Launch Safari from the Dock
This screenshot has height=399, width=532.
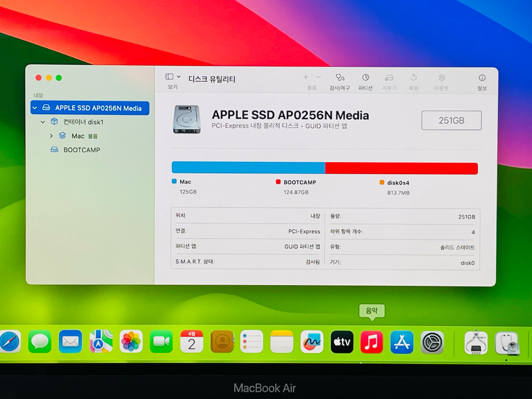(9, 342)
